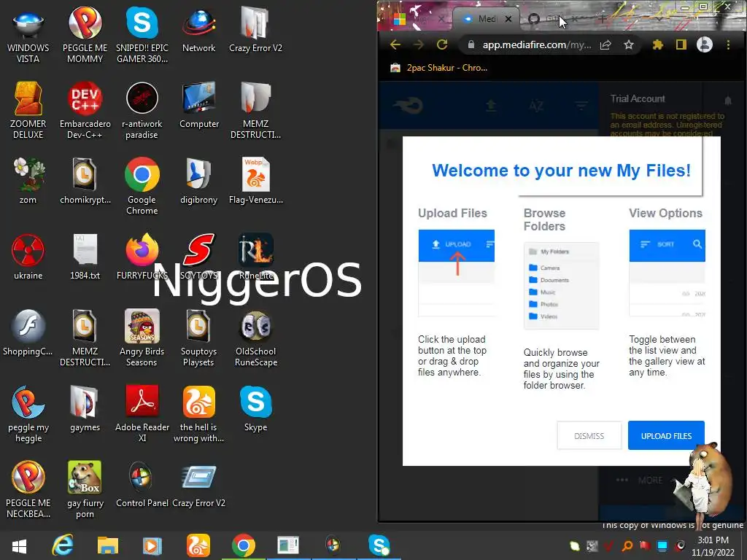
Task: Open Chrome's three-dot menu
Action: point(728,44)
